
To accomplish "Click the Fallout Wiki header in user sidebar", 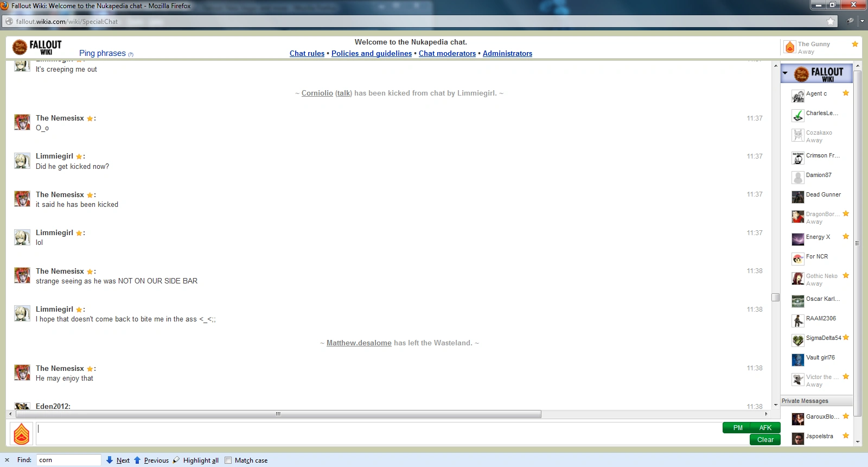I will point(817,73).
